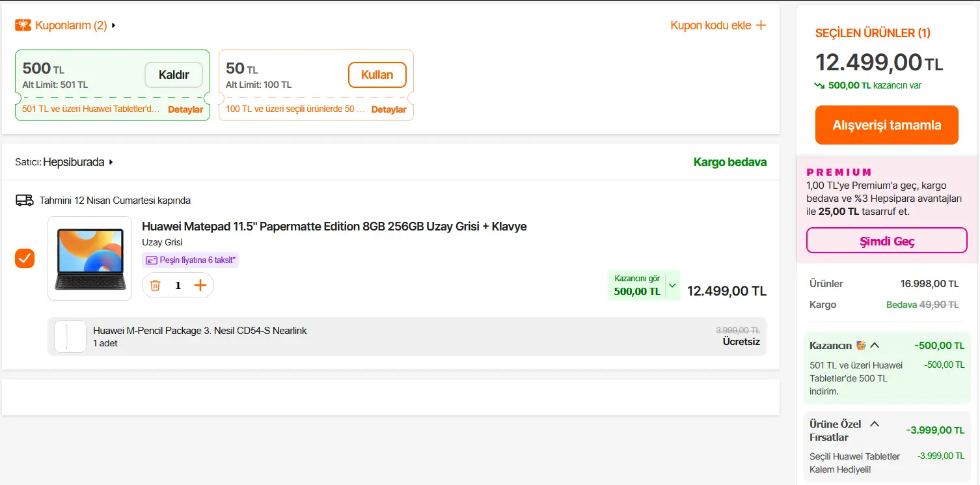The width and height of the screenshot is (980, 485).
Task: Collapse the Ürüne Özel Fırsatlar chevron
Action: [x=875, y=424]
